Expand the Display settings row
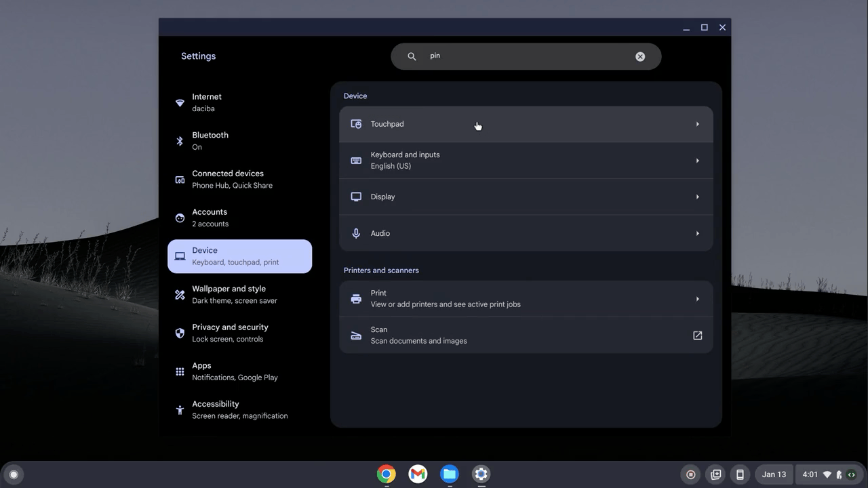The image size is (868, 488). tap(697, 197)
